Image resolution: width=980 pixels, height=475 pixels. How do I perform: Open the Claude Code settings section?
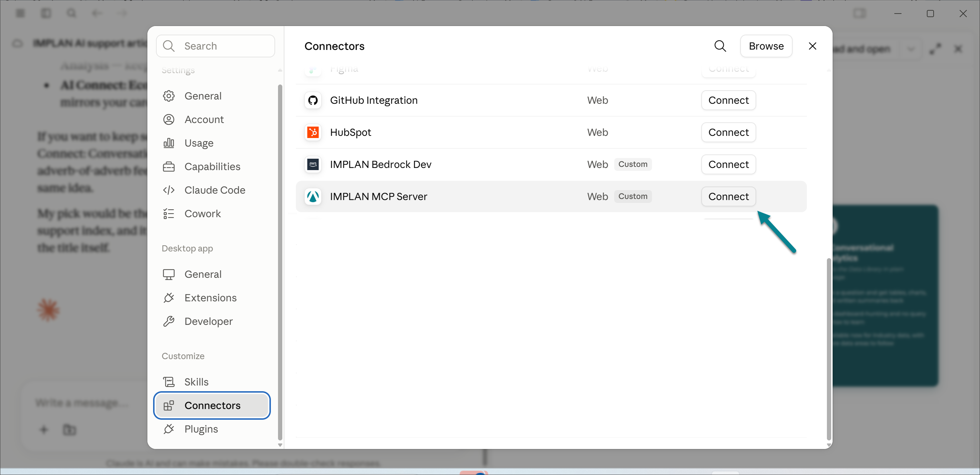(x=212, y=190)
